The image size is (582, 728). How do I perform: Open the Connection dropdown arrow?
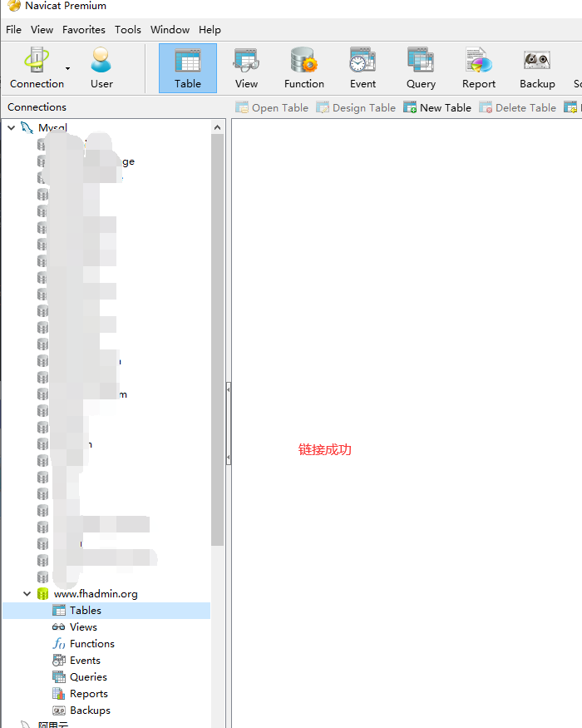[x=67, y=69]
